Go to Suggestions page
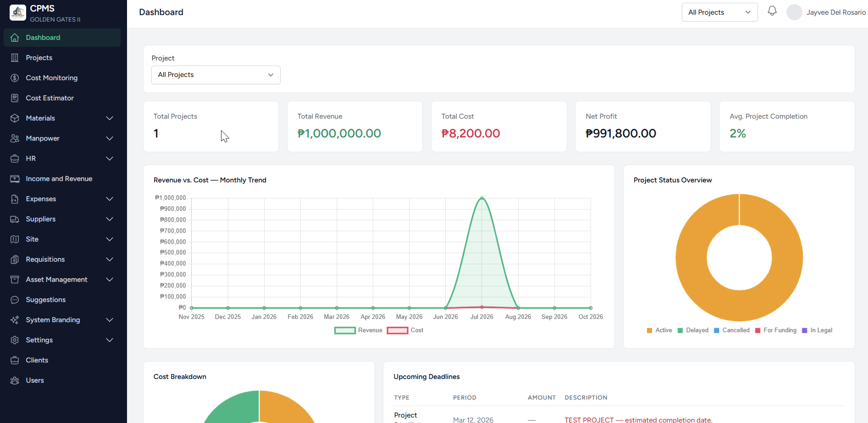868x423 pixels. [x=62, y=300]
